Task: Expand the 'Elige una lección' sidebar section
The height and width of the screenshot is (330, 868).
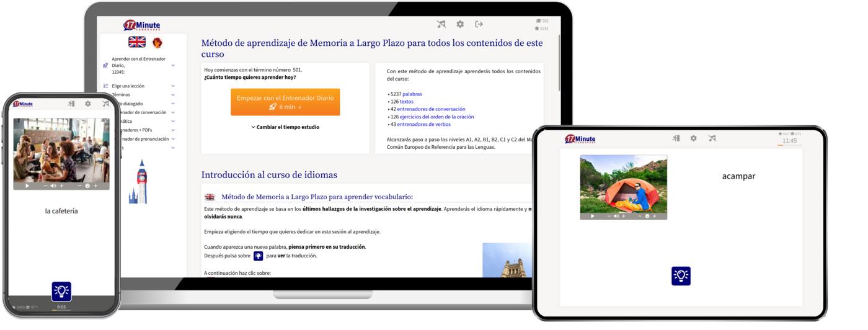Action: point(173,86)
